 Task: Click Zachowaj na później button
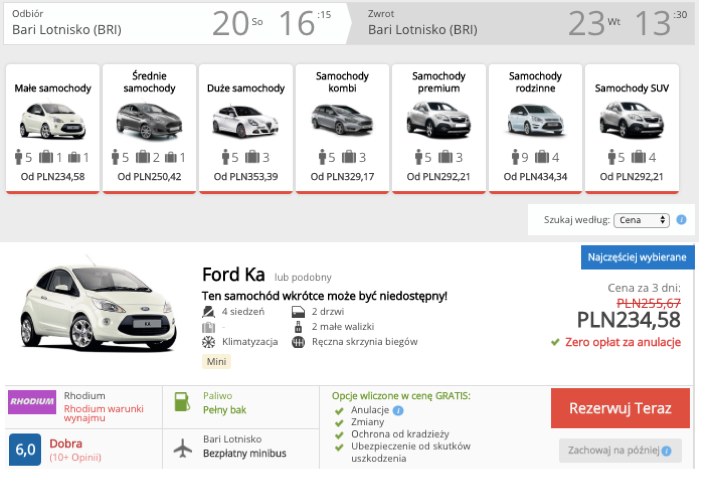620,450
